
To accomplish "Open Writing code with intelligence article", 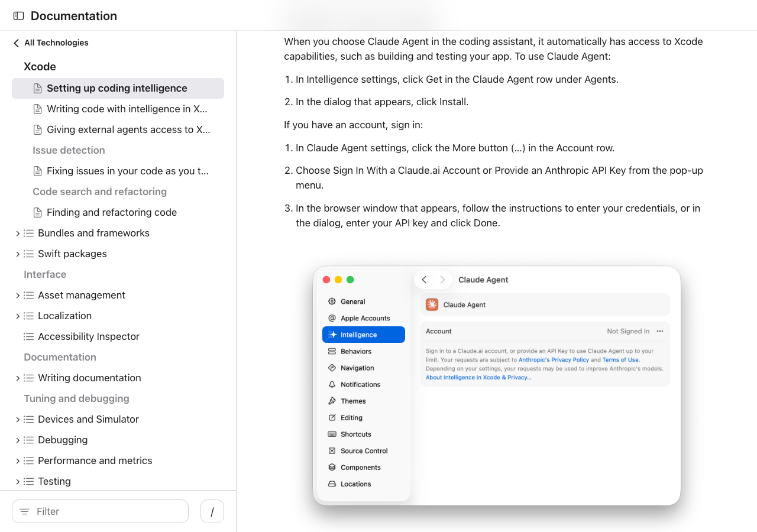I will tap(127, 109).
